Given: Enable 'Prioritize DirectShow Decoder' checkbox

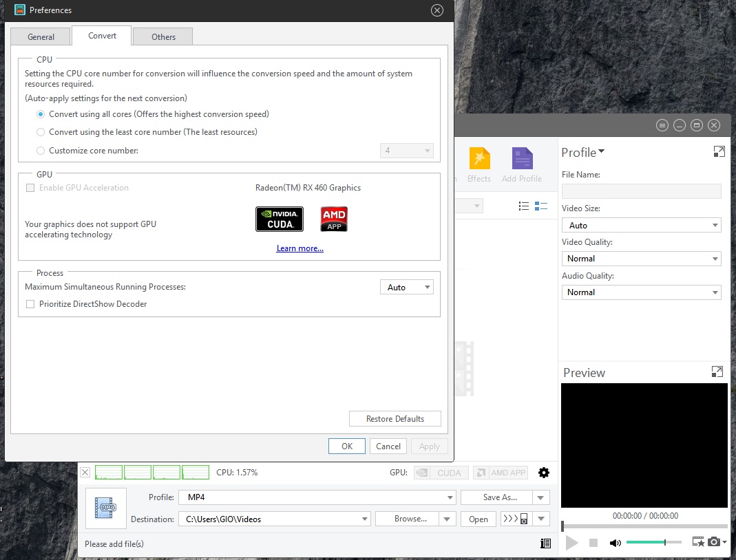Looking at the screenshot, I should pyautogui.click(x=30, y=304).
